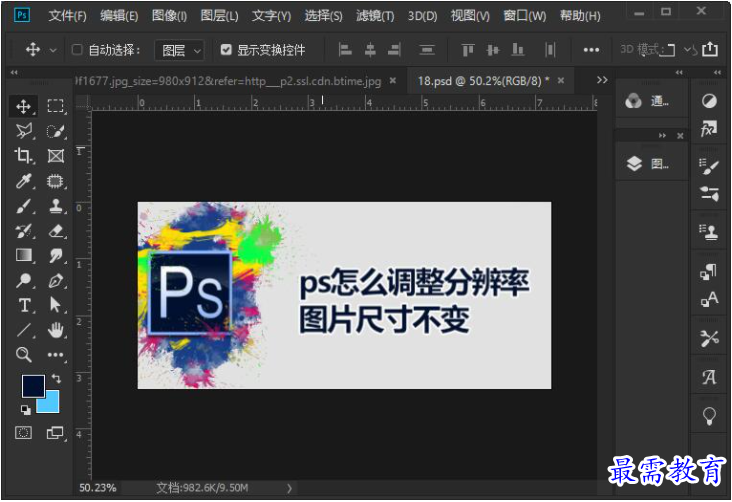Close the 18.psd document tab
Image resolution: width=732 pixels, height=502 pixels.
coord(561,80)
